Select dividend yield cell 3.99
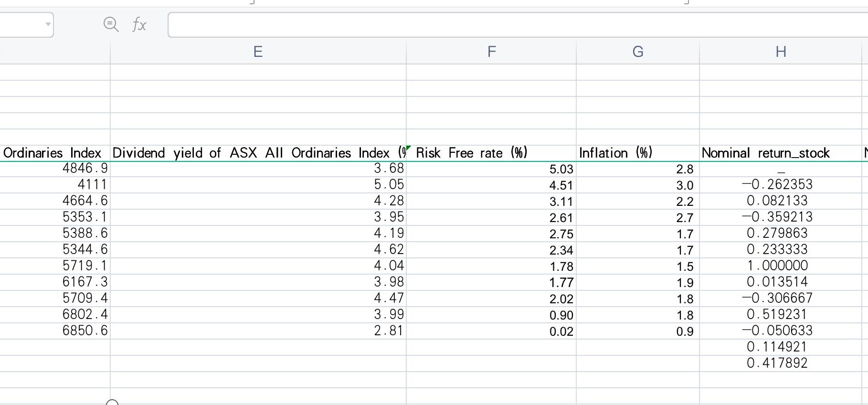This screenshot has height=405, width=868. tap(258, 315)
